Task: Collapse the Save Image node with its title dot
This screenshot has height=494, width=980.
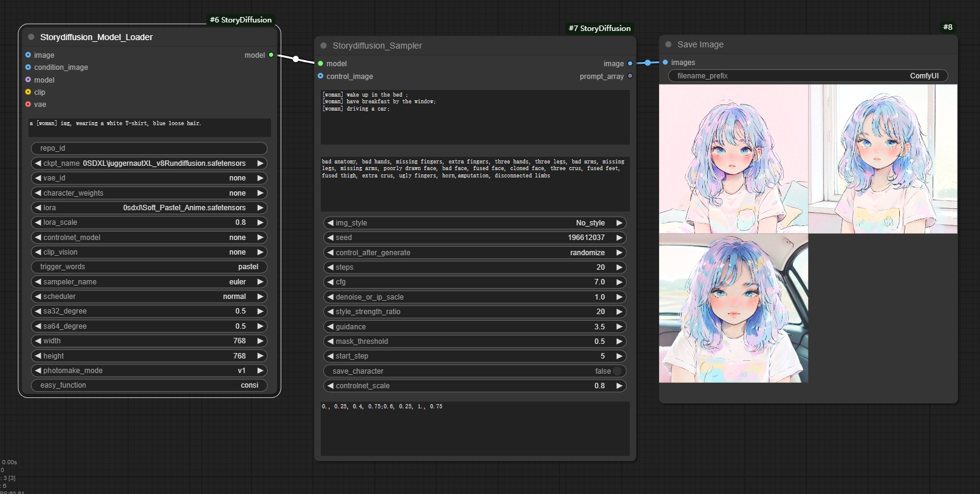Action: [668, 44]
